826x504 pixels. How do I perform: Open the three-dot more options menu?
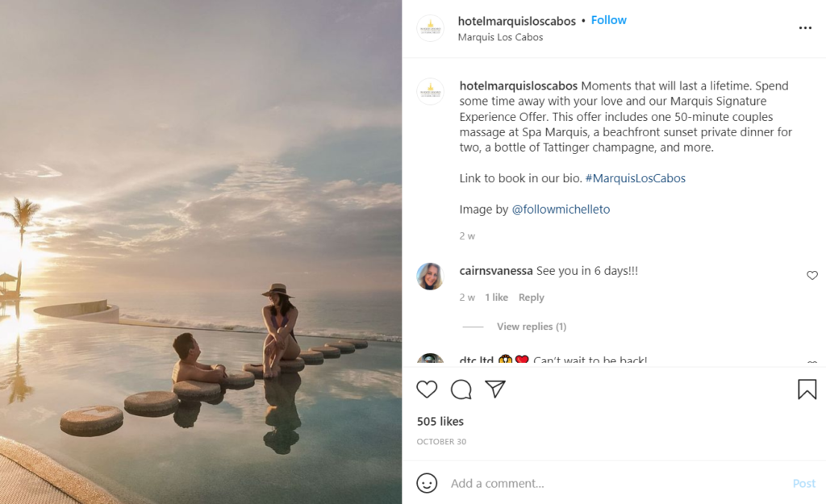coord(805,28)
